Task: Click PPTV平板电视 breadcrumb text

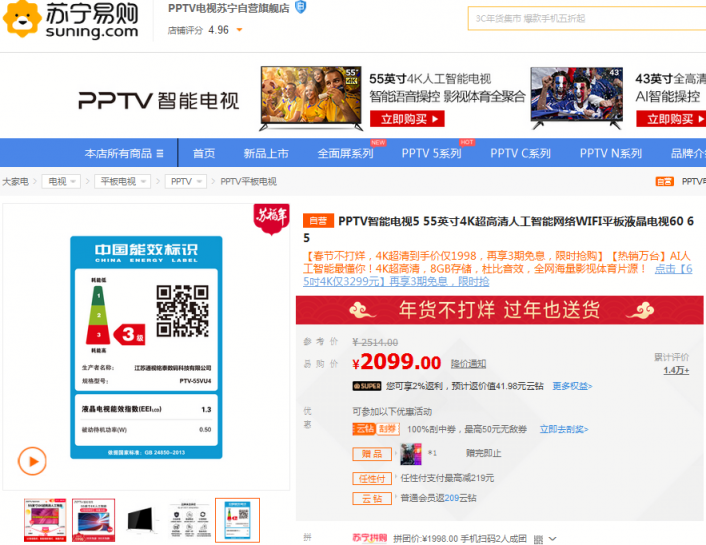Action: [x=249, y=182]
